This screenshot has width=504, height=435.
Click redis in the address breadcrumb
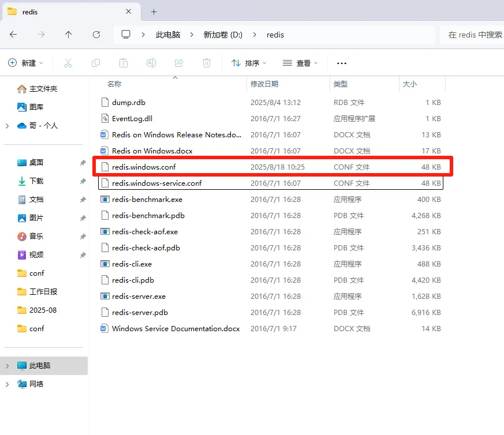click(275, 35)
